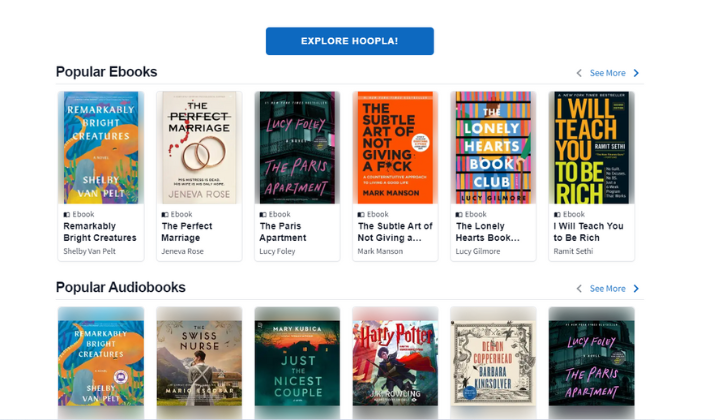Open See More for Popular Audiobooks
The image size is (715, 420).
(607, 289)
